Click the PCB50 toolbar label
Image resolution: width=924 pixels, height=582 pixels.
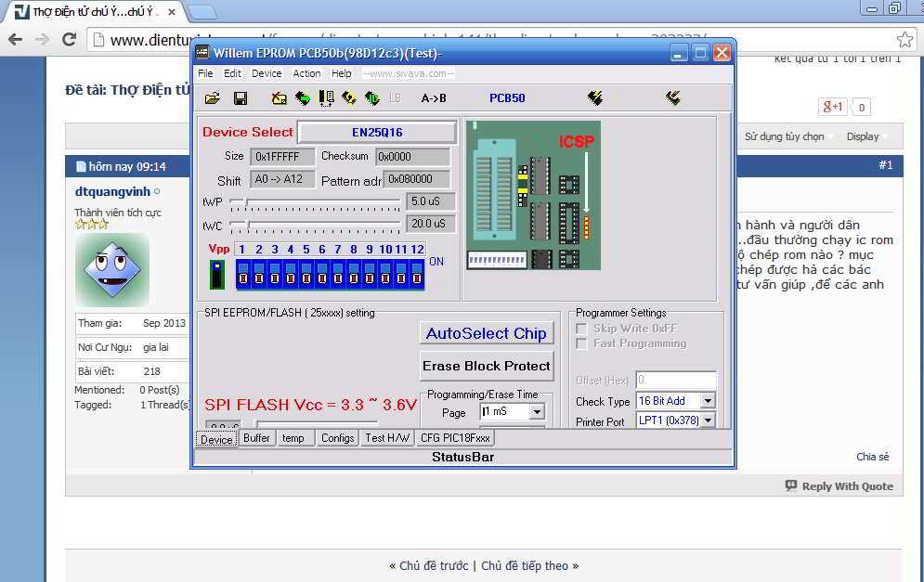tap(507, 98)
